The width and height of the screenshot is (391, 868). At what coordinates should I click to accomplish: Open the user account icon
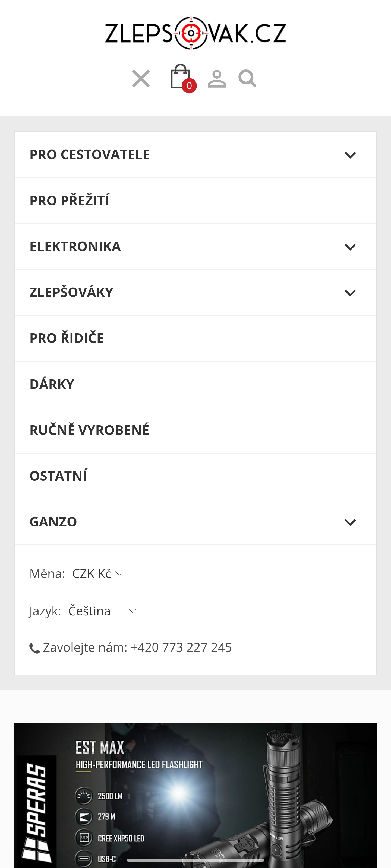pos(217,79)
